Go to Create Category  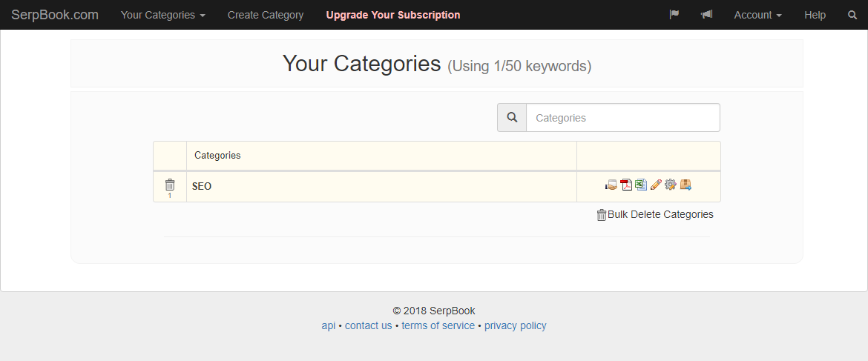tap(266, 15)
